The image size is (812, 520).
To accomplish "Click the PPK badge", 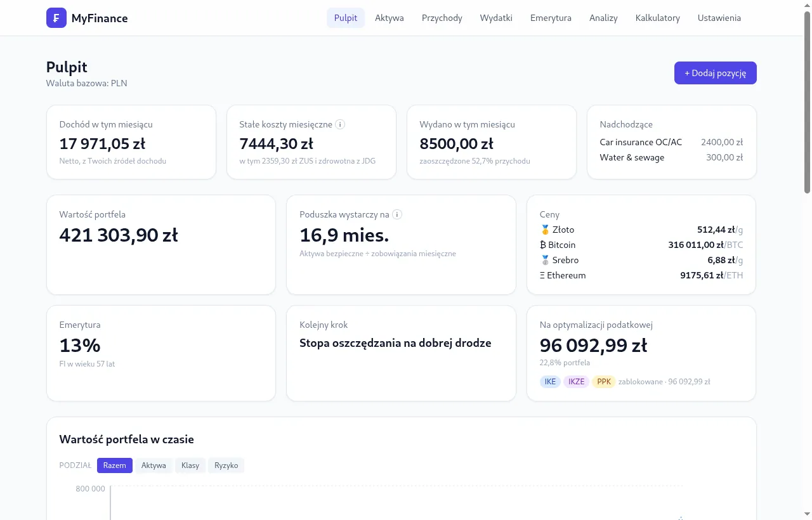I will (604, 382).
